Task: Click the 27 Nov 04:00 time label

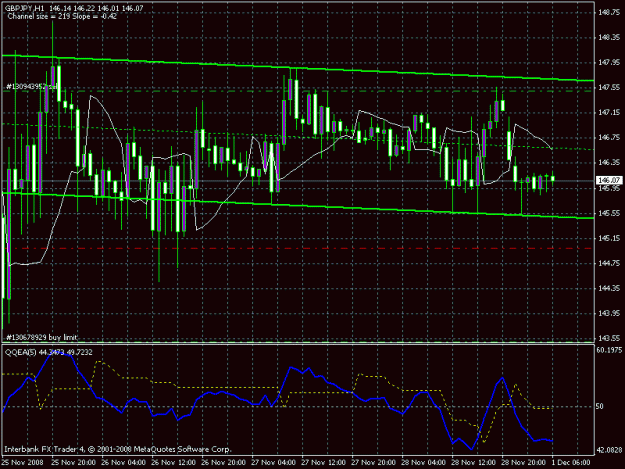Action: 273,463
